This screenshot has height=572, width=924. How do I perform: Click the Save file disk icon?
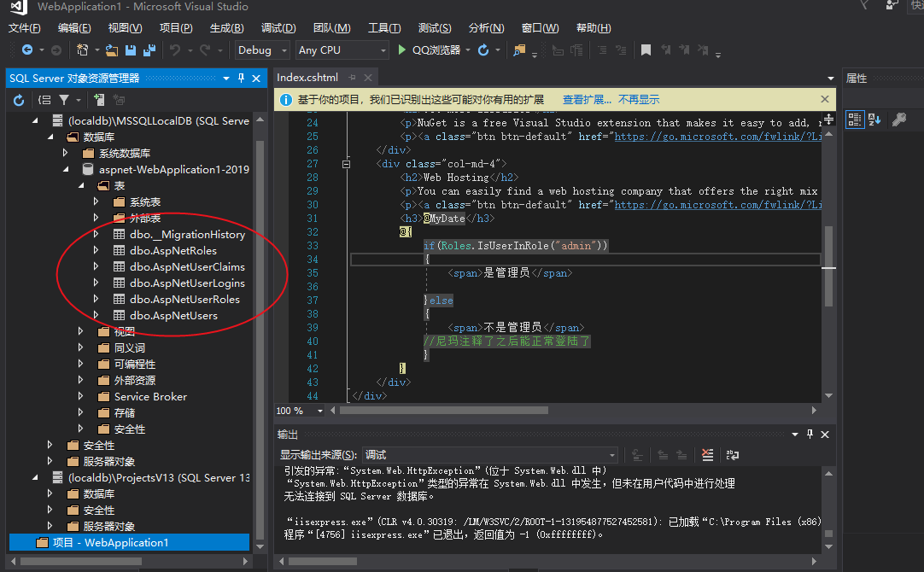point(131,50)
